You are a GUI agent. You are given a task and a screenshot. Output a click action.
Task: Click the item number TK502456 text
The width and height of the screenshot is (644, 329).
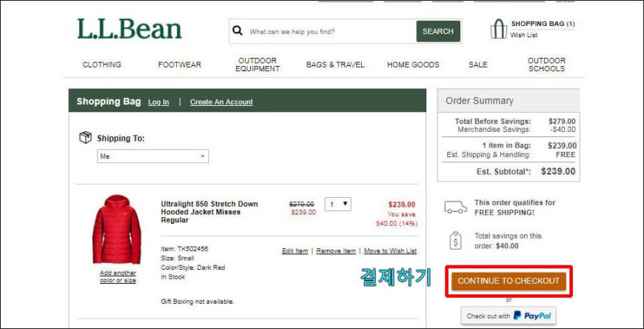coord(184,249)
